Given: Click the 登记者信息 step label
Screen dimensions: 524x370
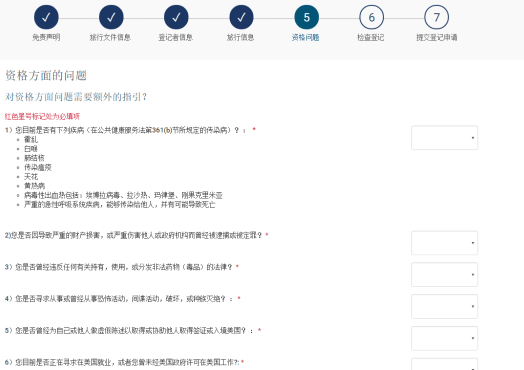Looking at the screenshot, I should click(175, 37).
